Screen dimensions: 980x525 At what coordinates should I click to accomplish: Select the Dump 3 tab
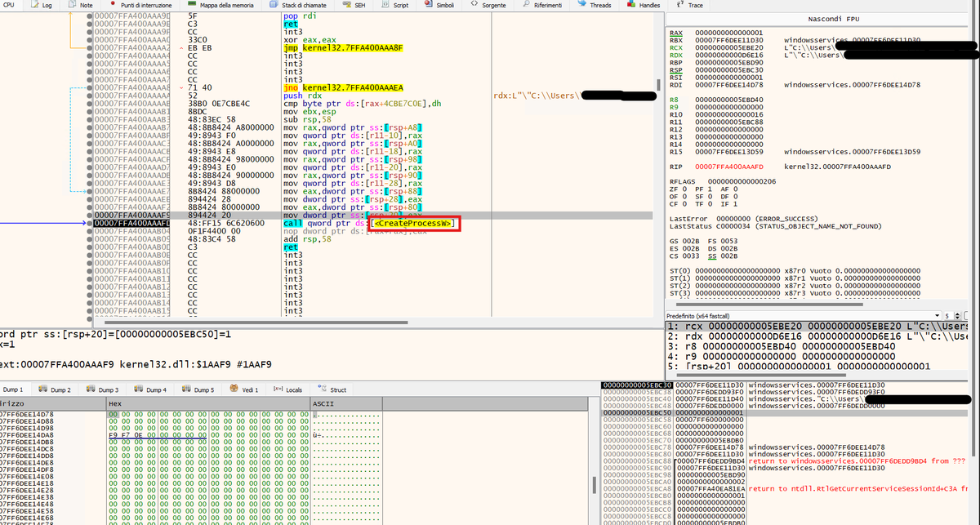(103, 389)
